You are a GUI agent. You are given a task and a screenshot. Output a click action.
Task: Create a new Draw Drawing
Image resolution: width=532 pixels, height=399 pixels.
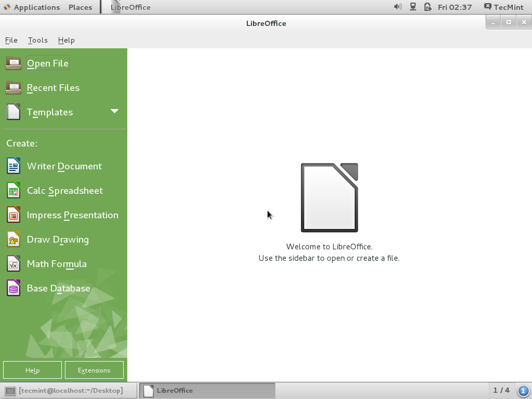pos(58,239)
